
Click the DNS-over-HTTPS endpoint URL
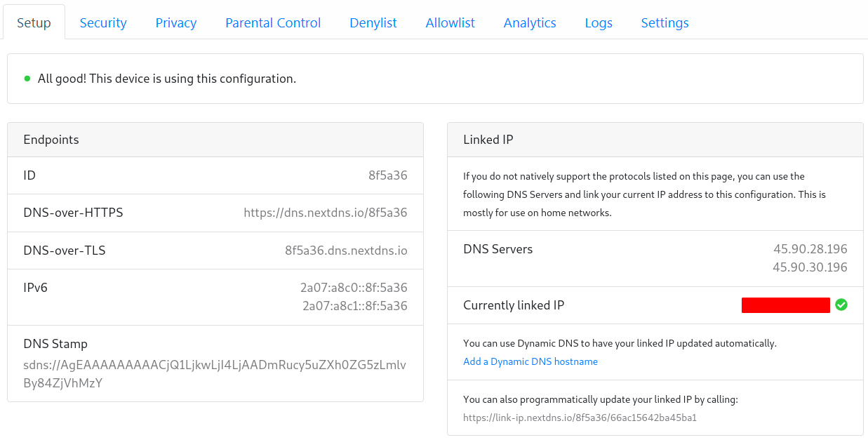click(325, 213)
